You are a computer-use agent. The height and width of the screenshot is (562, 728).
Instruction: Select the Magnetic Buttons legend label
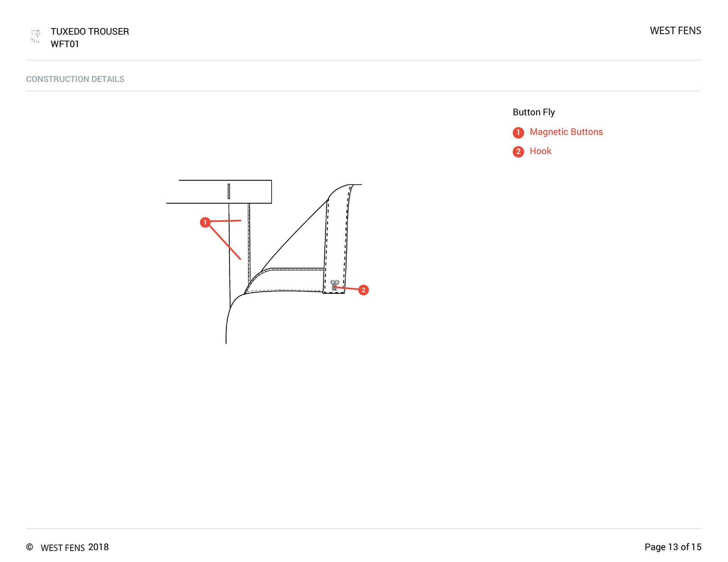click(566, 132)
